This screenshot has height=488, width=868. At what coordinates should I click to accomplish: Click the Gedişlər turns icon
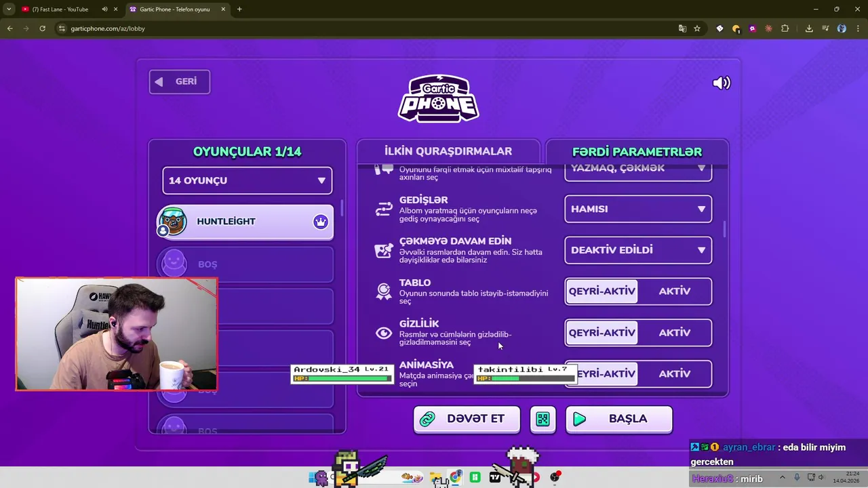(384, 209)
